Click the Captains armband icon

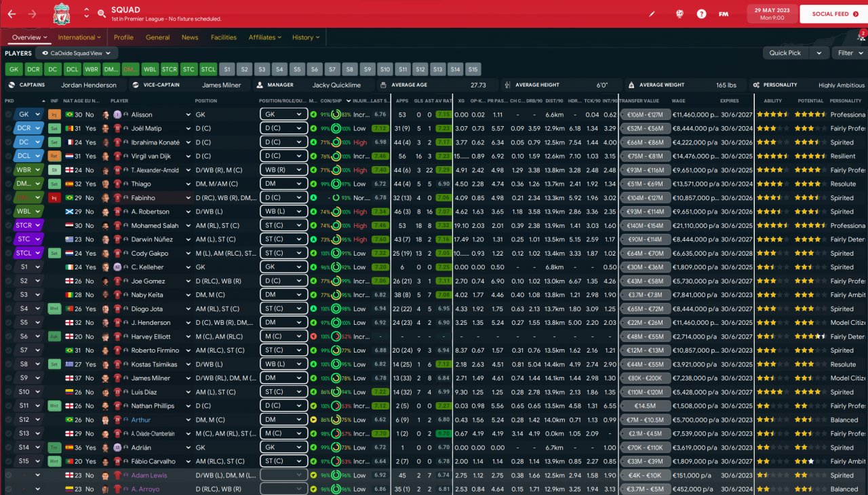click(10, 85)
